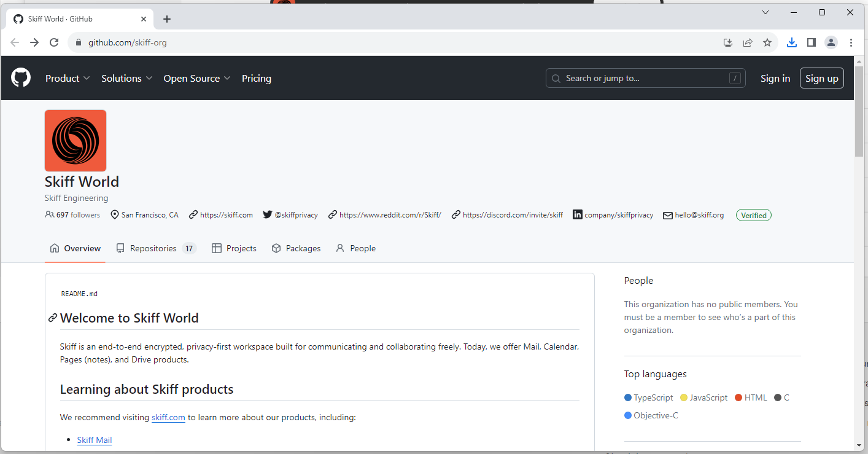Click the Skiff Engineering description text
The image size is (868, 454).
76,198
